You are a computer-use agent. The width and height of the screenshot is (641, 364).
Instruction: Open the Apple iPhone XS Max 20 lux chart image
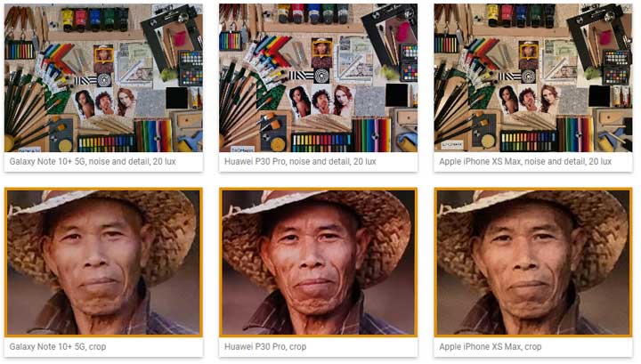(533, 77)
